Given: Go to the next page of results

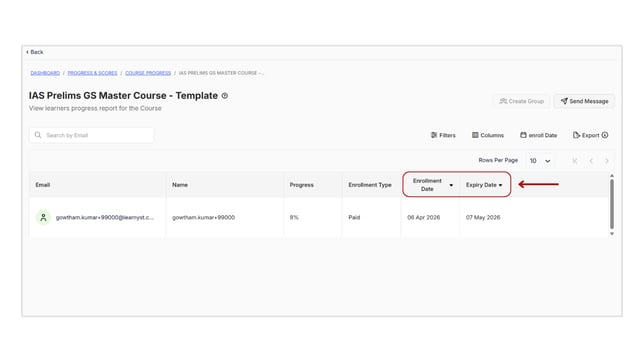Looking at the screenshot, I should click(x=607, y=161).
